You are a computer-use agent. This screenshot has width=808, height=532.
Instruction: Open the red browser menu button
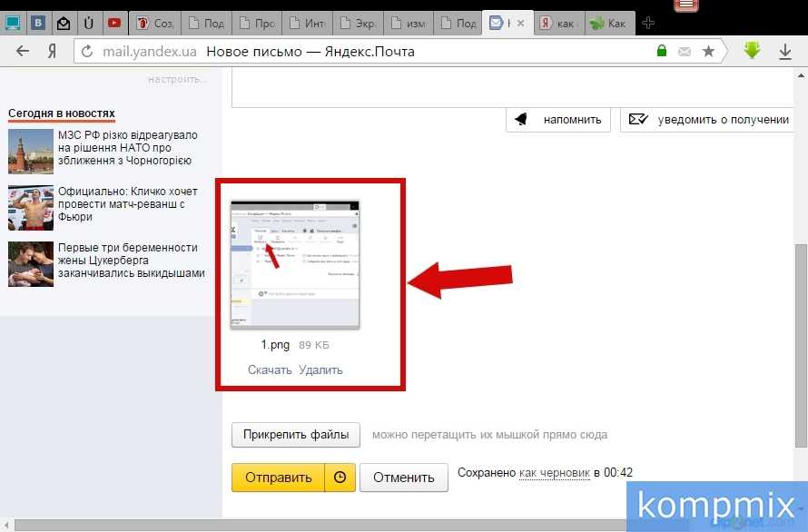(685, 5)
